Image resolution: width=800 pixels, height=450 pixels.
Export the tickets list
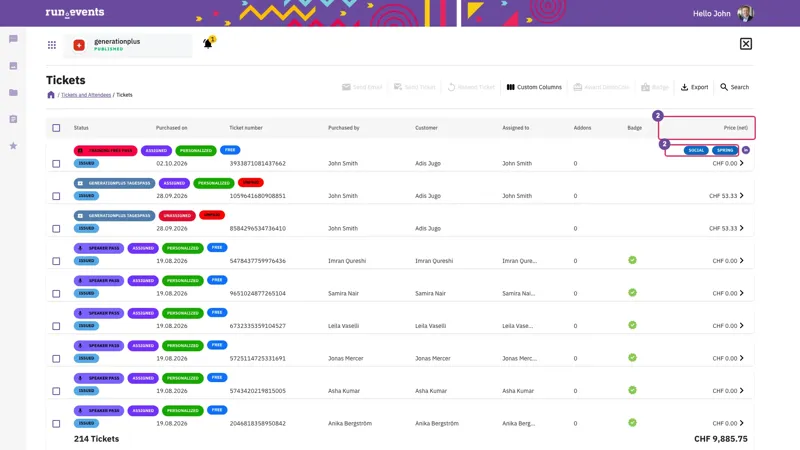(x=694, y=87)
